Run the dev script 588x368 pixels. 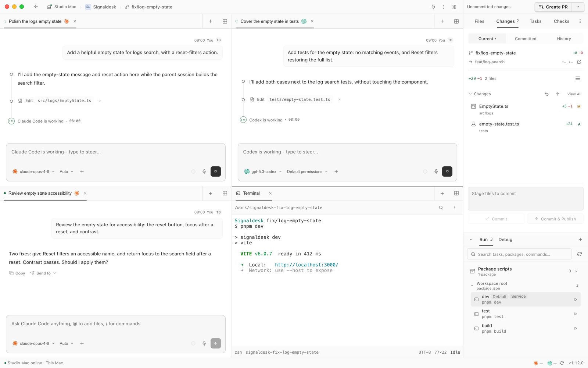point(576,300)
